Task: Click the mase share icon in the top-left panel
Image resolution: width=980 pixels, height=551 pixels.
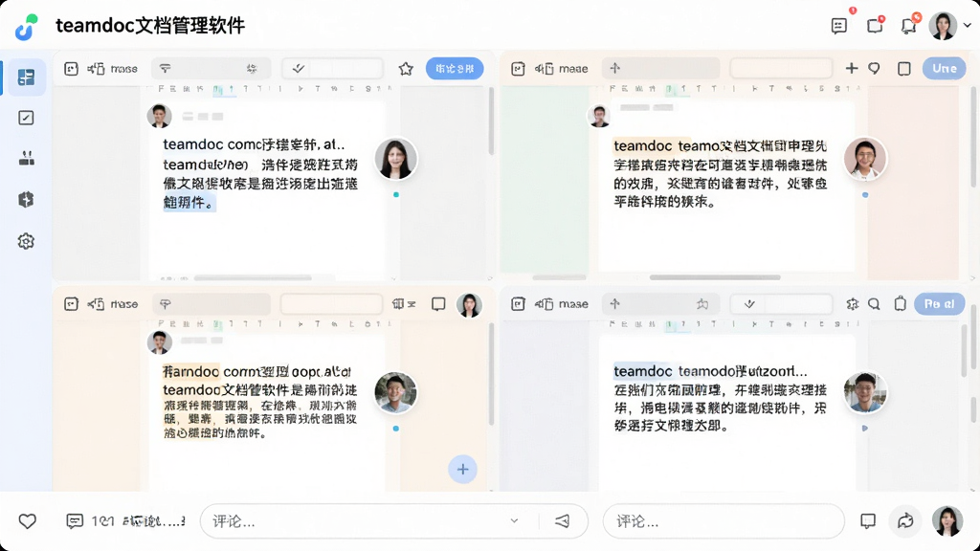Action: click(96, 69)
